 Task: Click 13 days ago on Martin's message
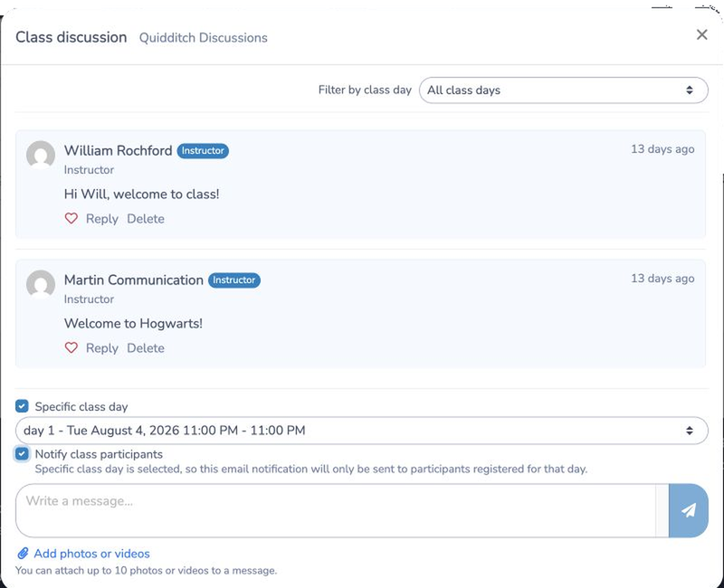662,279
